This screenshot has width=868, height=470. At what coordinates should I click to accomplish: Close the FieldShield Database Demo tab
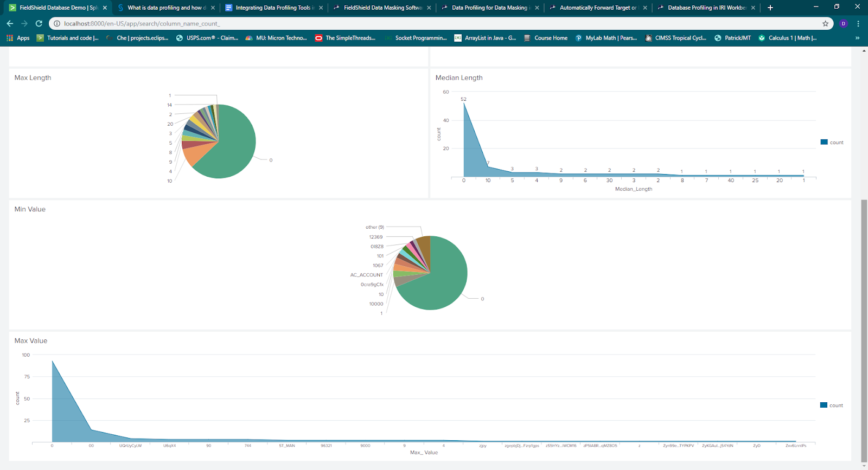click(x=105, y=8)
